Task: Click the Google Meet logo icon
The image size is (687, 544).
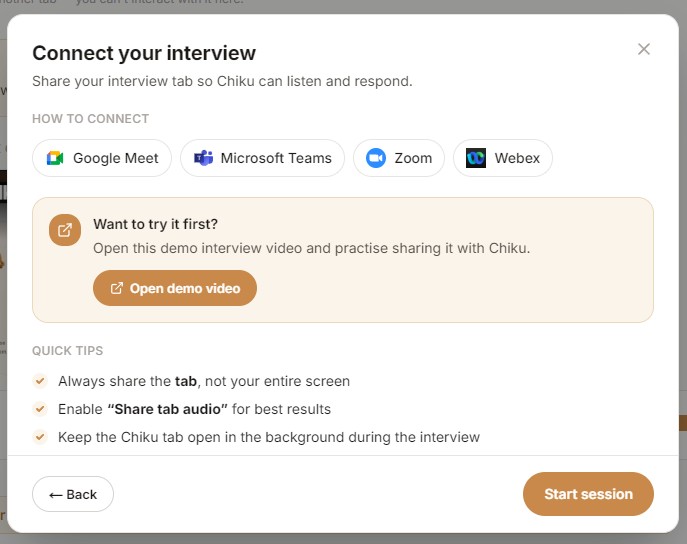Action: click(x=55, y=158)
